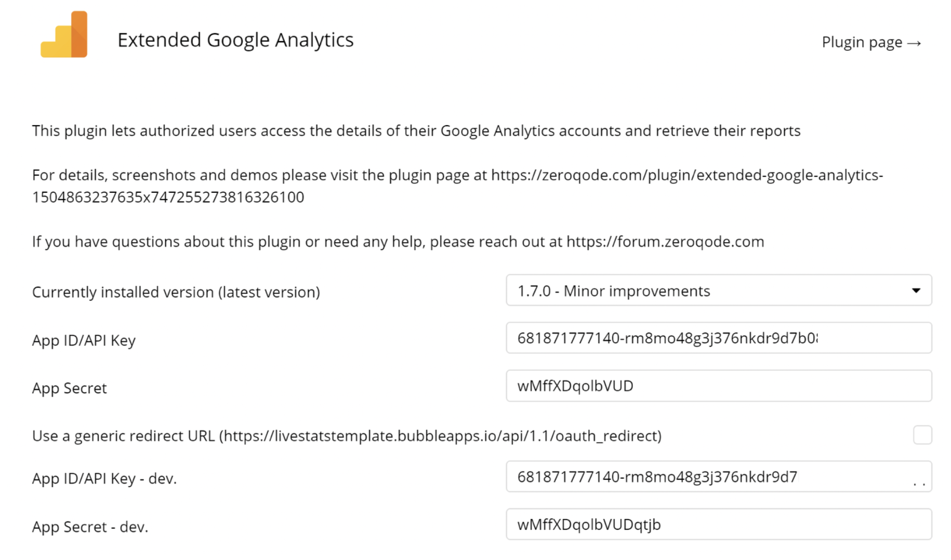Click the Currently installed version label
Screen dimensions: 951x560
pyautogui.click(x=176, y=292)
